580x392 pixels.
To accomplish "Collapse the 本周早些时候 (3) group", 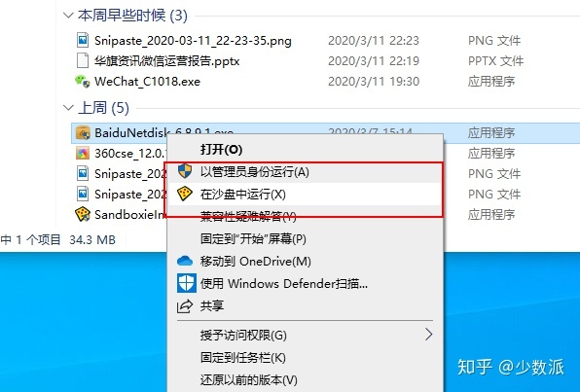I will [x=68, y=16].
